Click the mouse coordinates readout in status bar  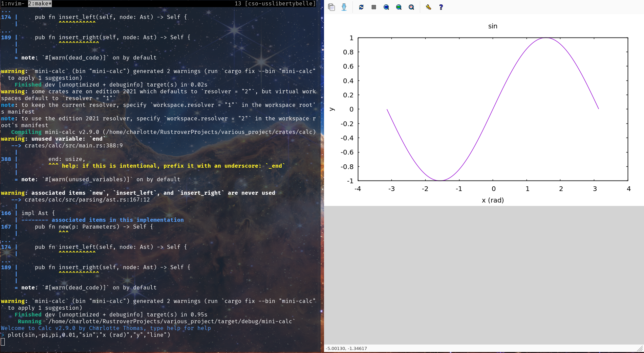tap(346, 349)
